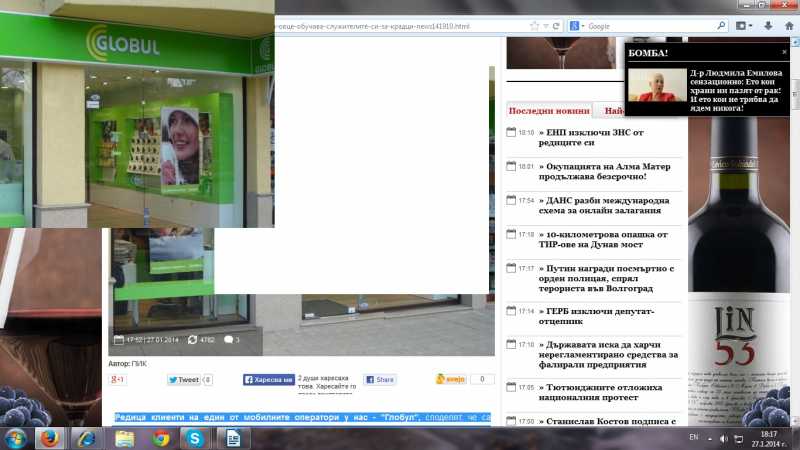This screenshot has height=450, width=800.
Task: Click the magnifier search icon
Action: coord(721,26)
